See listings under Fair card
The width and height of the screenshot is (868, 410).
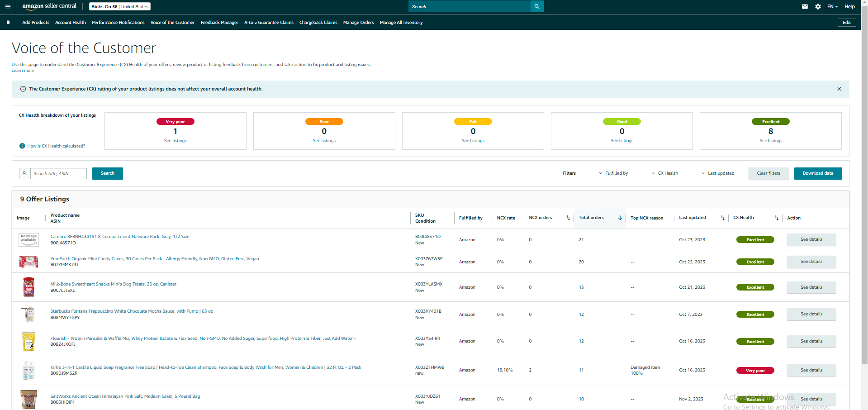(x=473, y=141)
